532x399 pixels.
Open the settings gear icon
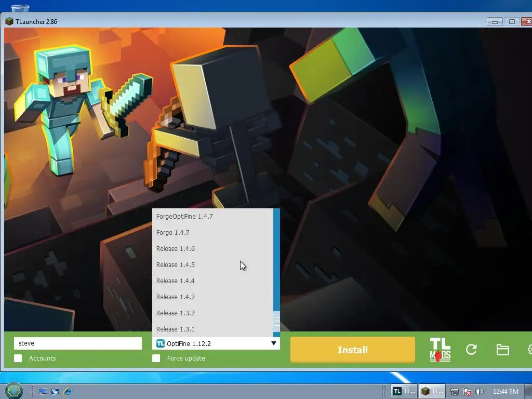tap(529, 350)
